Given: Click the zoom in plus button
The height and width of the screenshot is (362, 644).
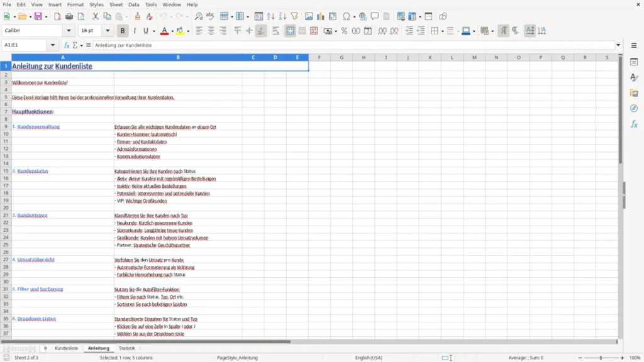Looking at the screenshot, I should (x=622, y=358).
